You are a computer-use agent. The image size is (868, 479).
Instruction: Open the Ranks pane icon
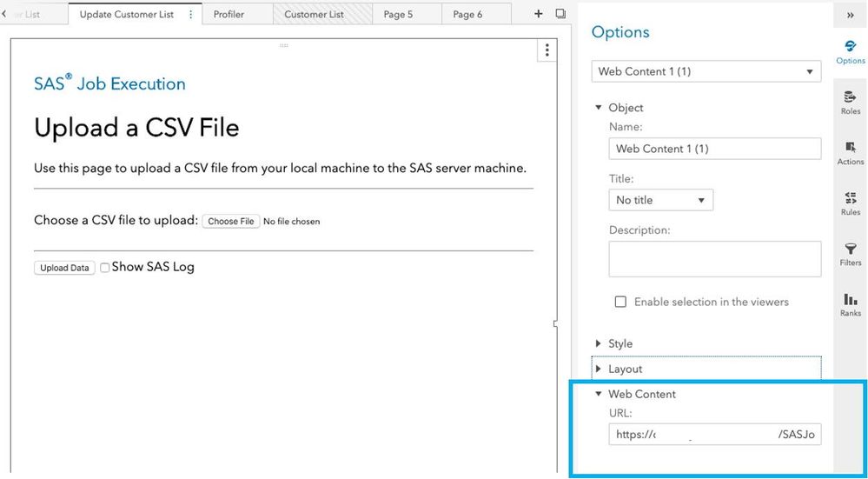click(x=851, y=303)
